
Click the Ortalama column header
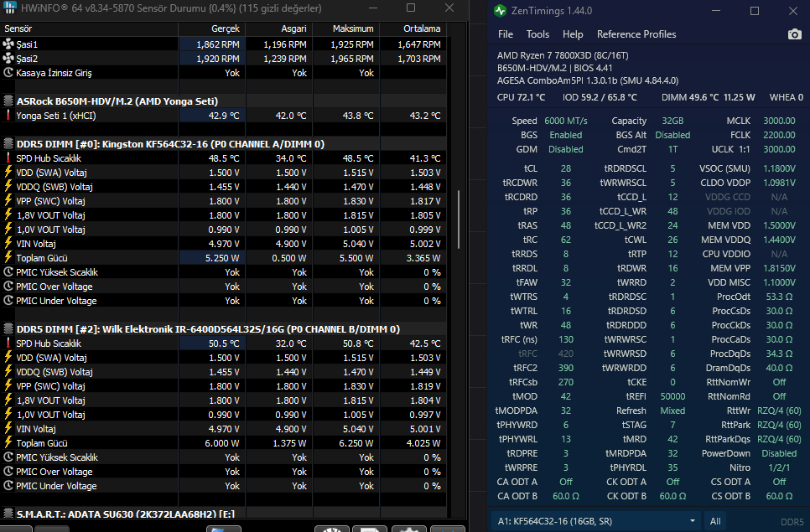413,28
